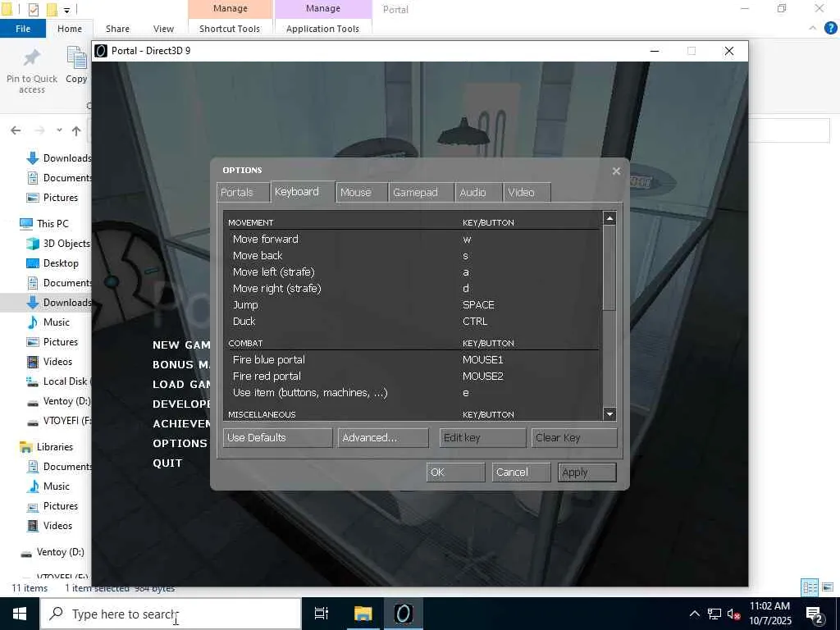The height and width of the screenshot is (630, 840).
Task: Switch to details view layout icon
Action: click(x=810, y=587)
